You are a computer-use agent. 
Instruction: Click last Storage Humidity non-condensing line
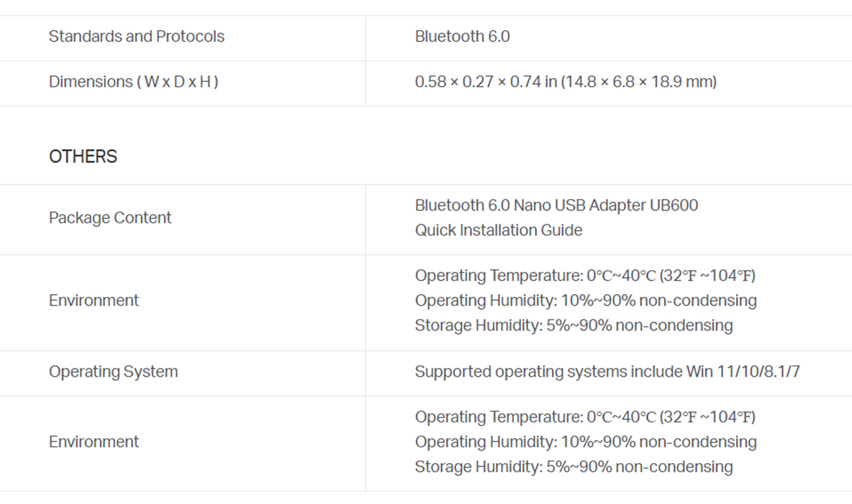tap(574, 467)
